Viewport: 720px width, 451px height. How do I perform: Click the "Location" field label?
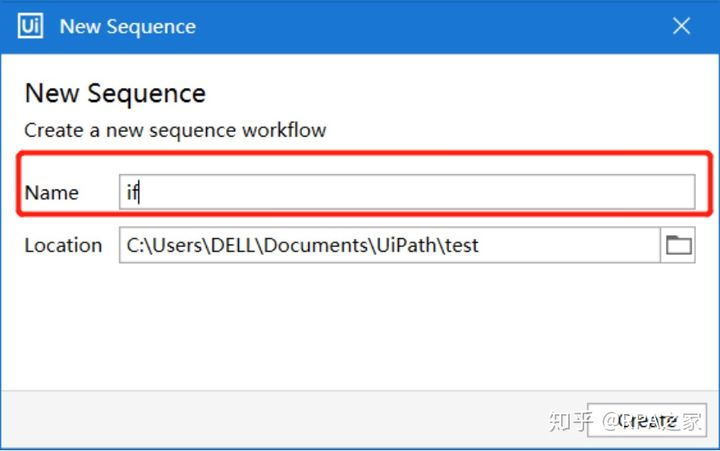coord(63,245)
